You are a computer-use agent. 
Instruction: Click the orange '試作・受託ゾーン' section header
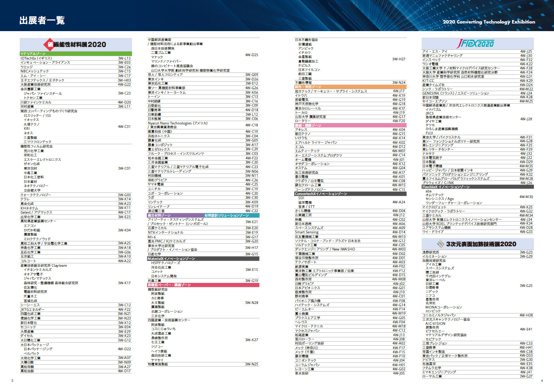coord(350,87)
